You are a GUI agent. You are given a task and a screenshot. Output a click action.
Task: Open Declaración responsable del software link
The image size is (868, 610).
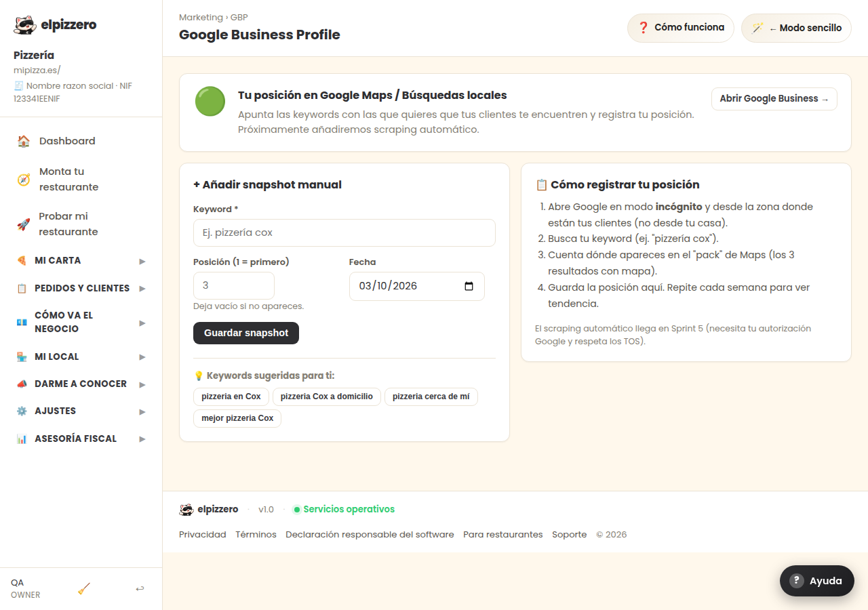[x=370, y=535]
